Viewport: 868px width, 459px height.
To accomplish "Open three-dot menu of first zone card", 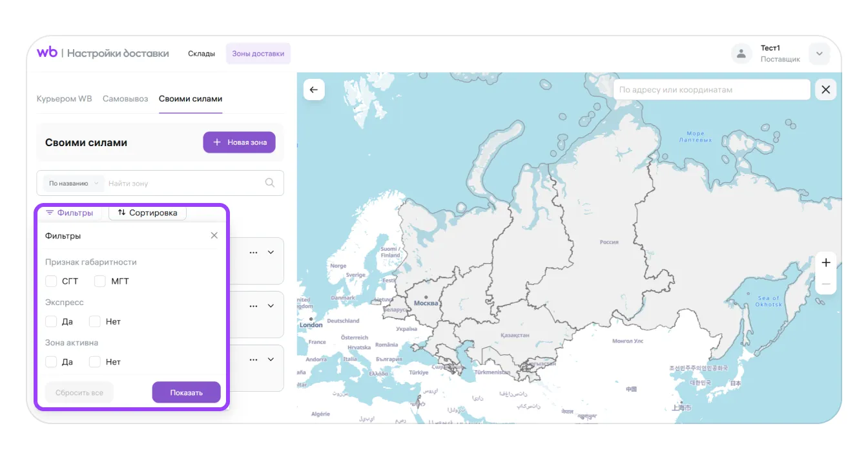I will point(253,252).
